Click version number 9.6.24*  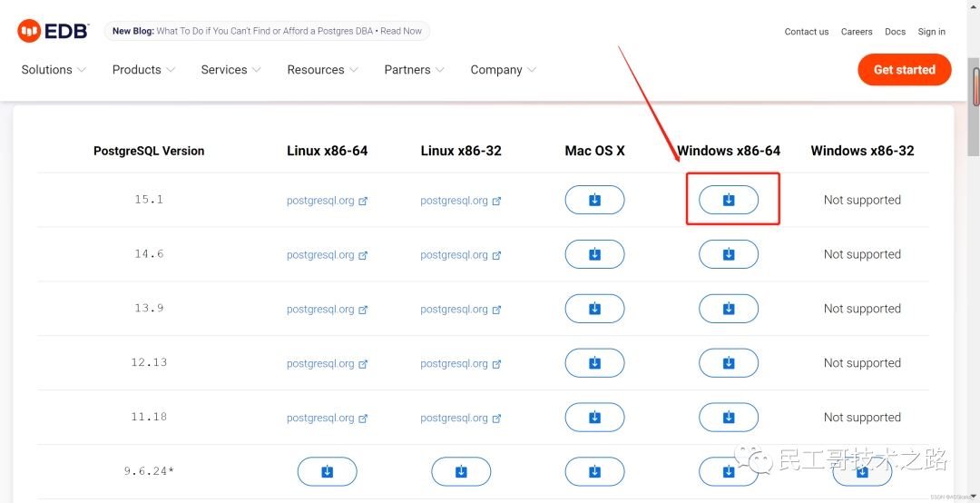click(149, 471)
